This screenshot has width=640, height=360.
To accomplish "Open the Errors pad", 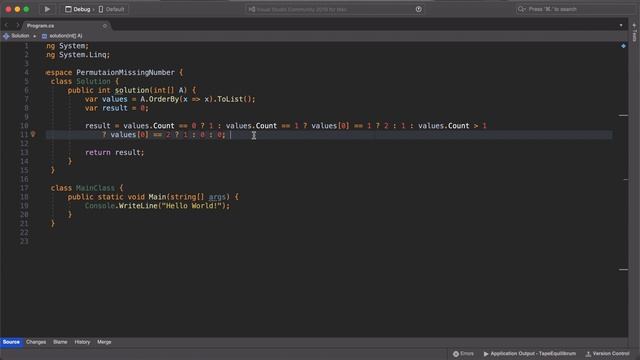I will 463,354.
